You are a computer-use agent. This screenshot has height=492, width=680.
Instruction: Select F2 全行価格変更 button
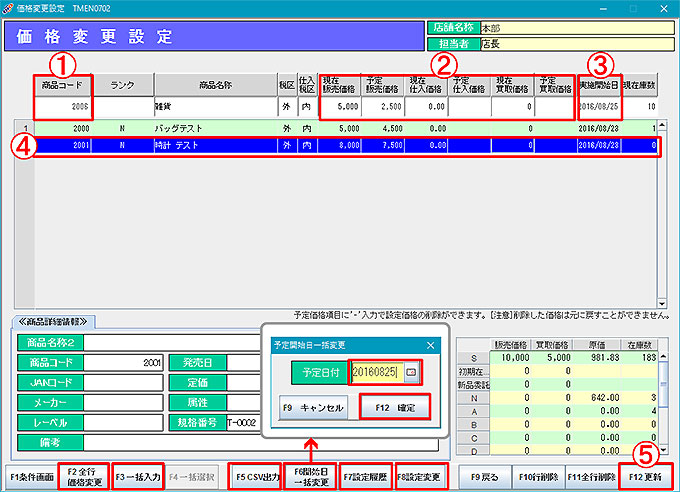(85, 477)
